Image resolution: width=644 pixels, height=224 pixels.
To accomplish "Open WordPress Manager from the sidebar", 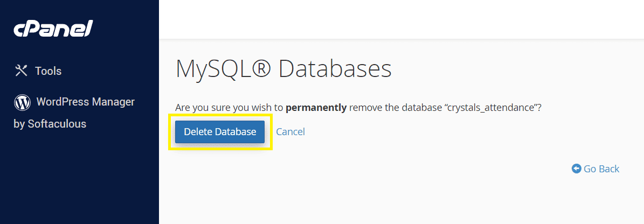I will (85, 102).
